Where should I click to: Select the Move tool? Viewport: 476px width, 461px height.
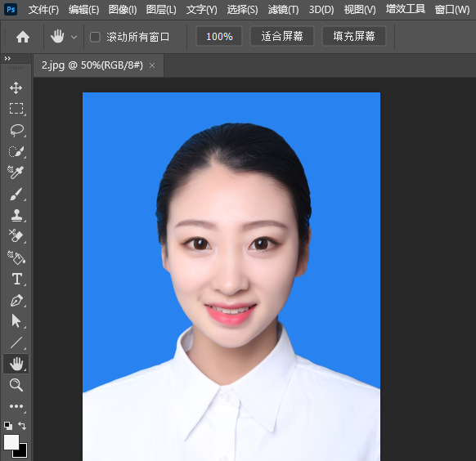(x=16, y=88)
